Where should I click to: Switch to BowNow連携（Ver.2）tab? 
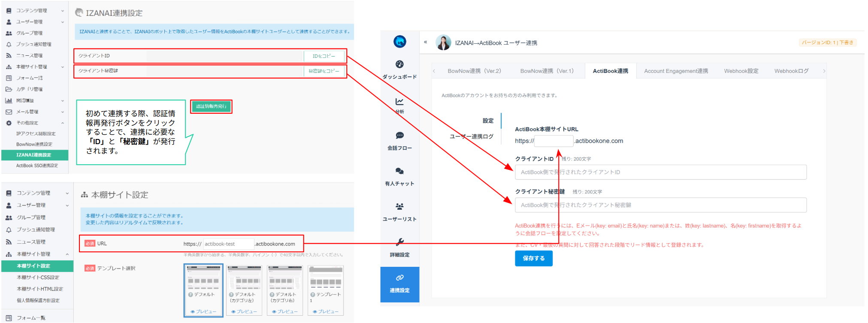(474, 71)
